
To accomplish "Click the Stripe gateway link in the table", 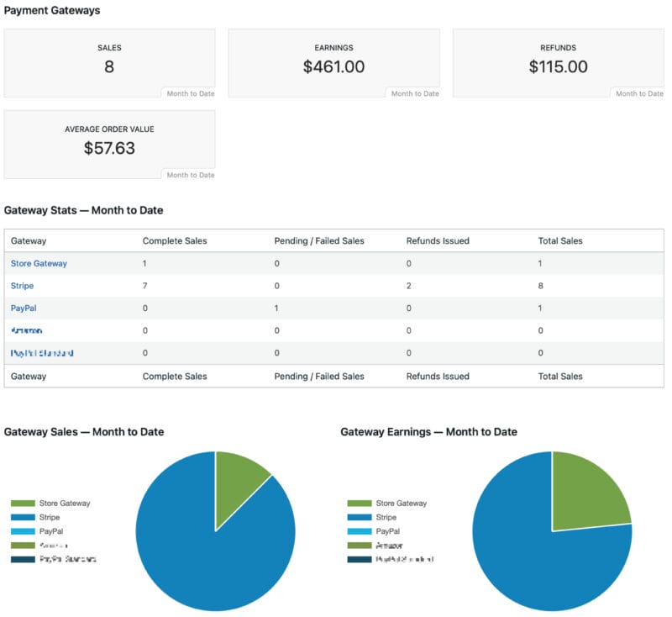I will point(23,286).
